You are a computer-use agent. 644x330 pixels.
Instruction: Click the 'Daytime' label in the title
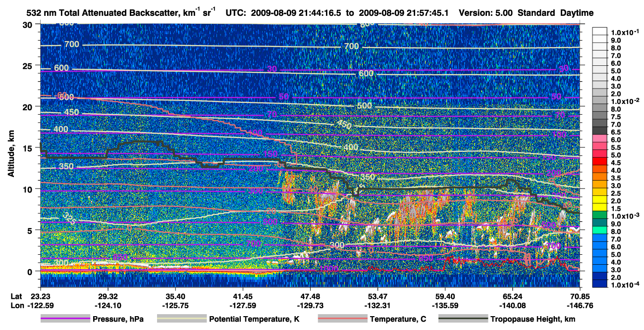click(577, 13)
